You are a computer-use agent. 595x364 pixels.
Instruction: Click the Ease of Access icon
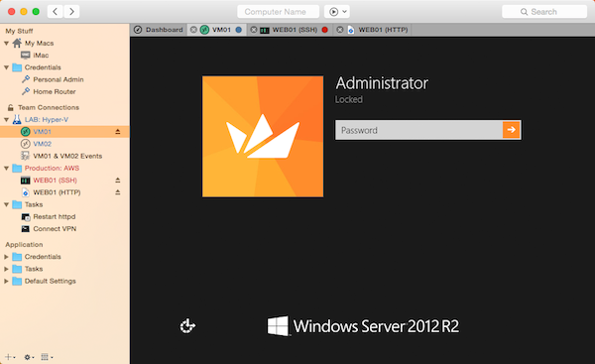pyautogui.click(x=187, y=325)
